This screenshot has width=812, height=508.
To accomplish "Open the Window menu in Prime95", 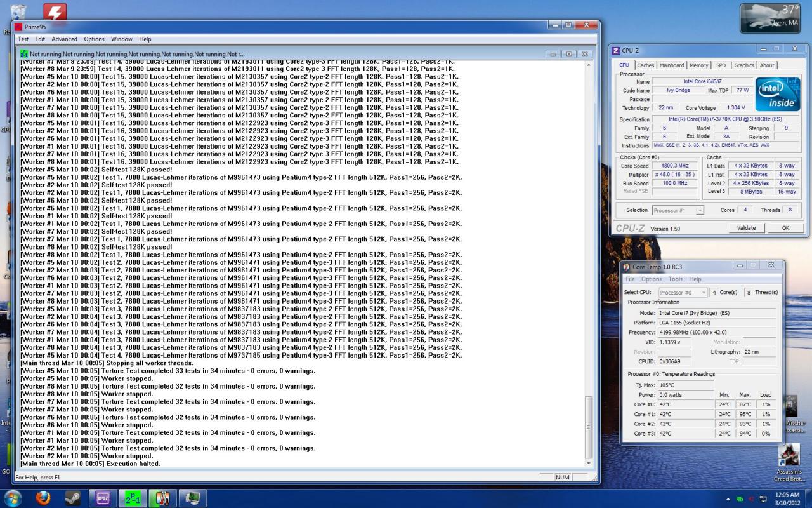I will coord(122,39).
